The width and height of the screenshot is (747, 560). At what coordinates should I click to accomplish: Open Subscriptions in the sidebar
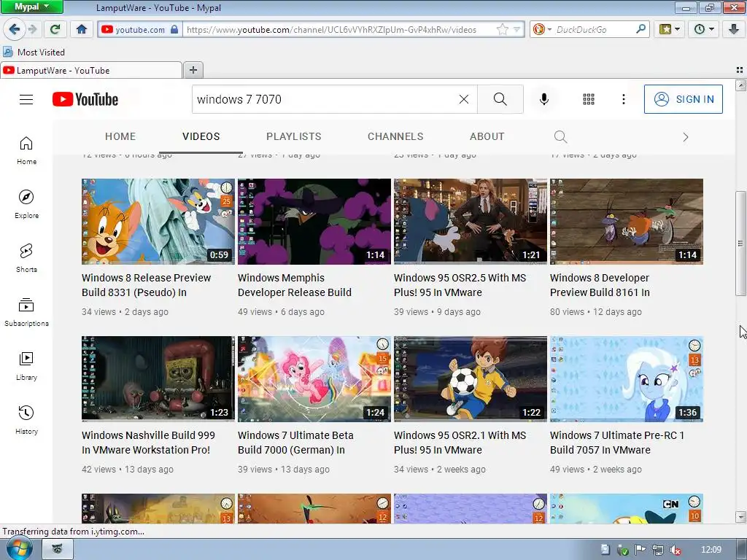coord(26,312)
